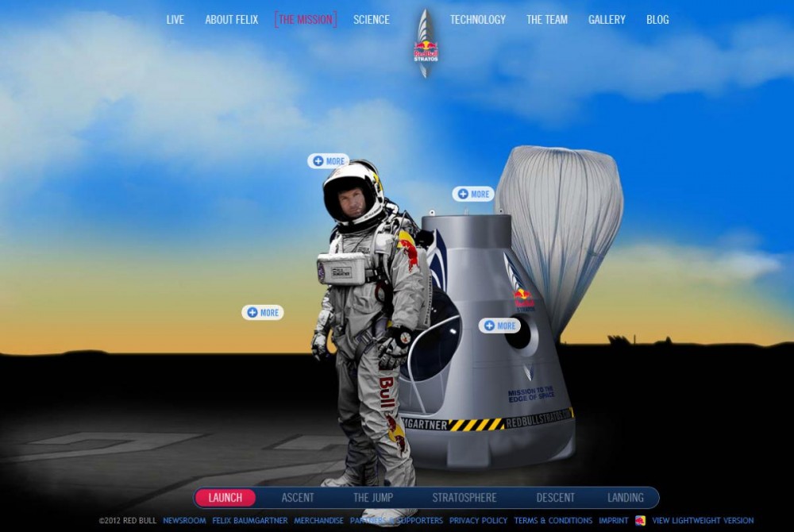Open the MERCHANDISE link
Image resolution: width=794 pixels, height=532 pixels.
click(x=318, y=520)
